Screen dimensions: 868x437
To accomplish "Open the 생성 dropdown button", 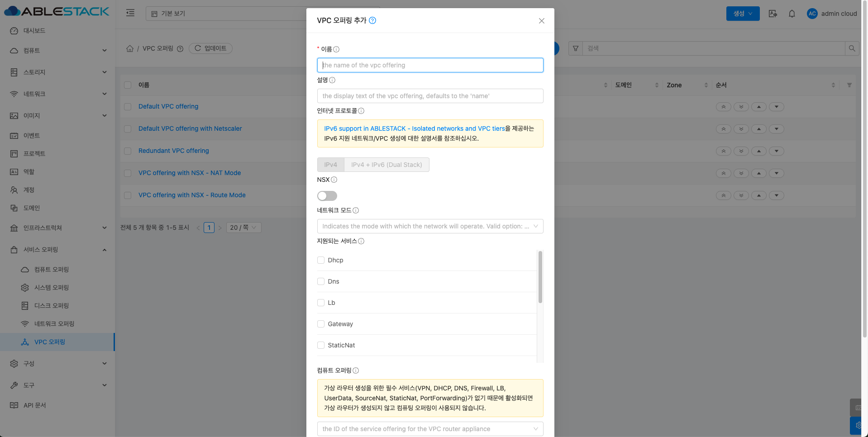I will click(x=743, y=14).
